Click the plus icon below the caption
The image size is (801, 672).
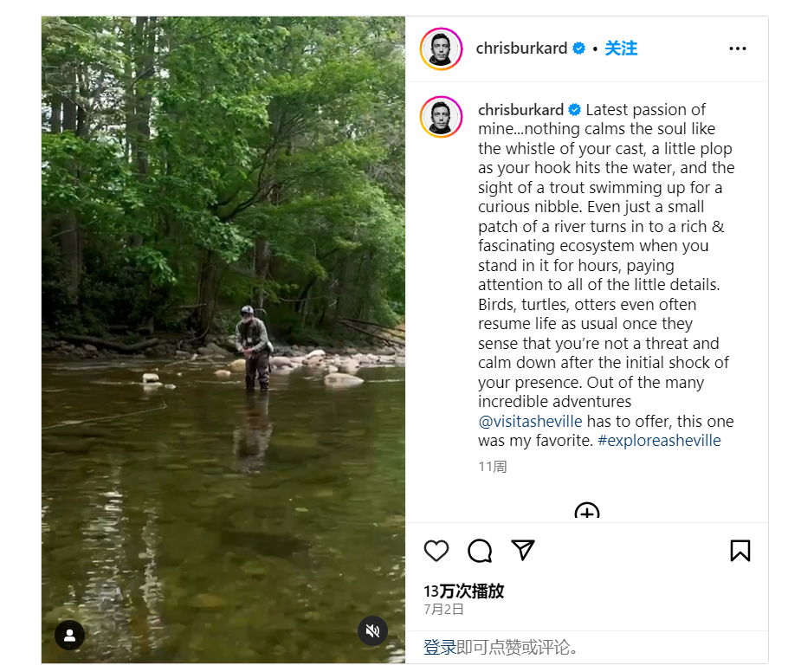586,514
